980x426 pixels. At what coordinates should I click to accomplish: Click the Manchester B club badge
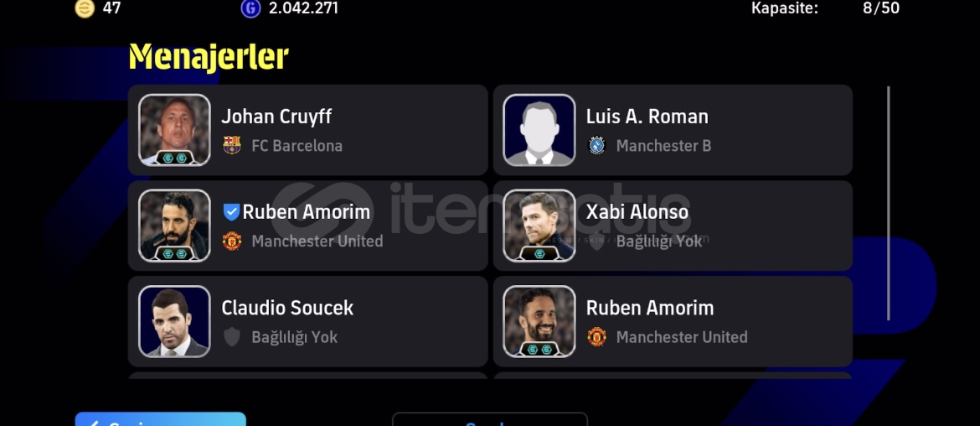coord(597,145)
